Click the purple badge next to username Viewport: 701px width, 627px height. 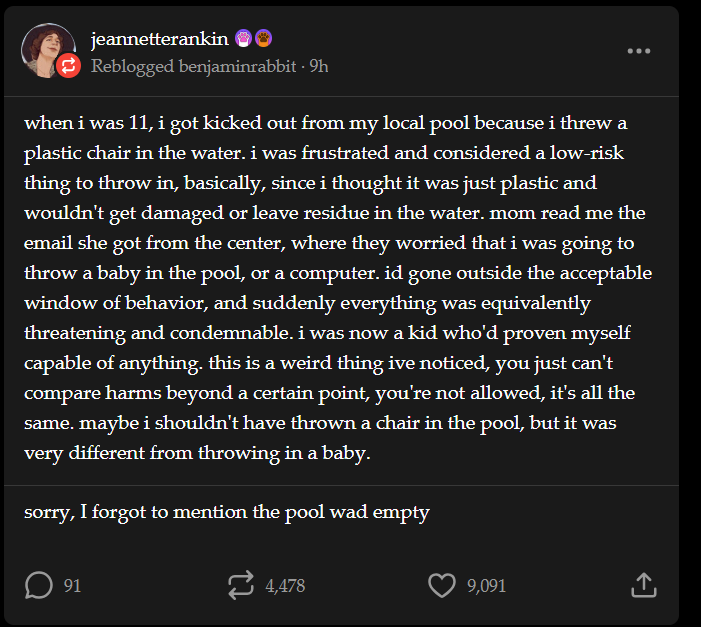point(244,39)
